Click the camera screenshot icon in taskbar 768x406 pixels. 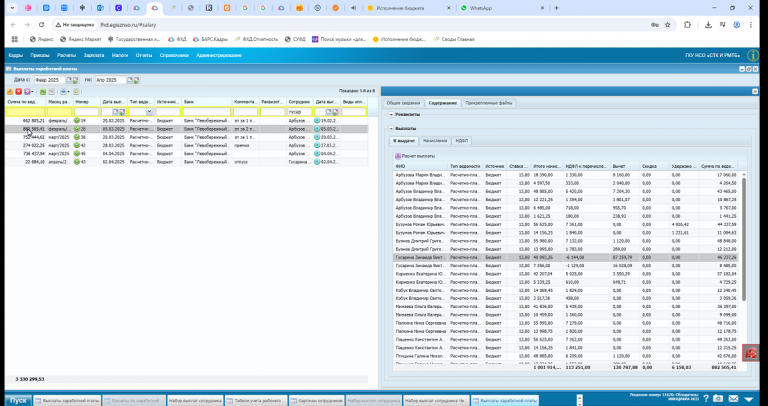(718, 399)
